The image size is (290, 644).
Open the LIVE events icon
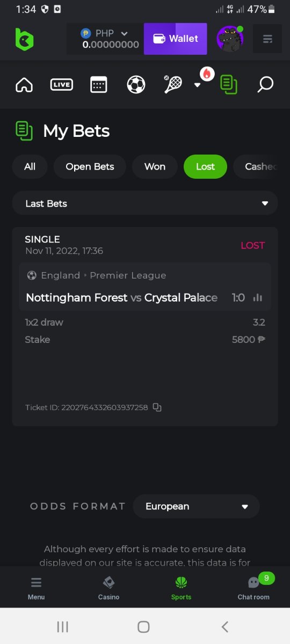click(x=61, y=85)
